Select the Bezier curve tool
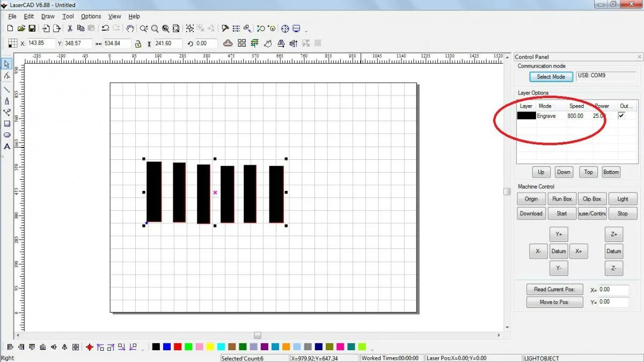Image resolution: width=644 pixels, height=362 pixels. [x=7, y=112]
